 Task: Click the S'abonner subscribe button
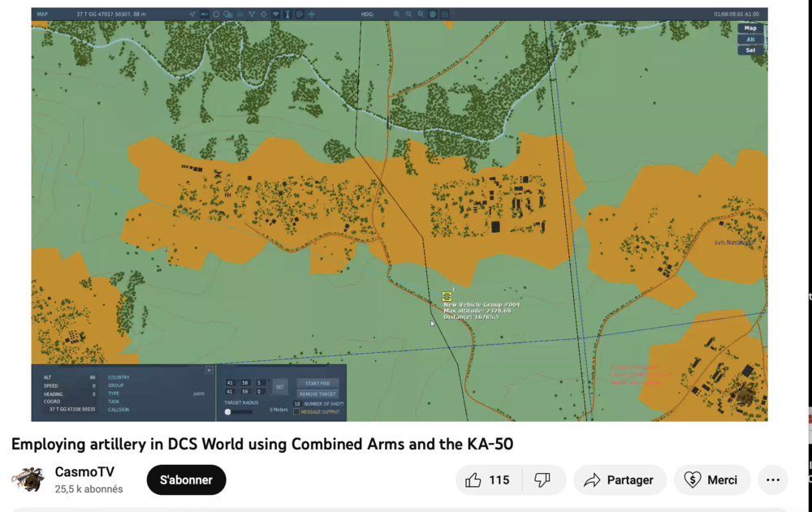[x=187, y=480]
